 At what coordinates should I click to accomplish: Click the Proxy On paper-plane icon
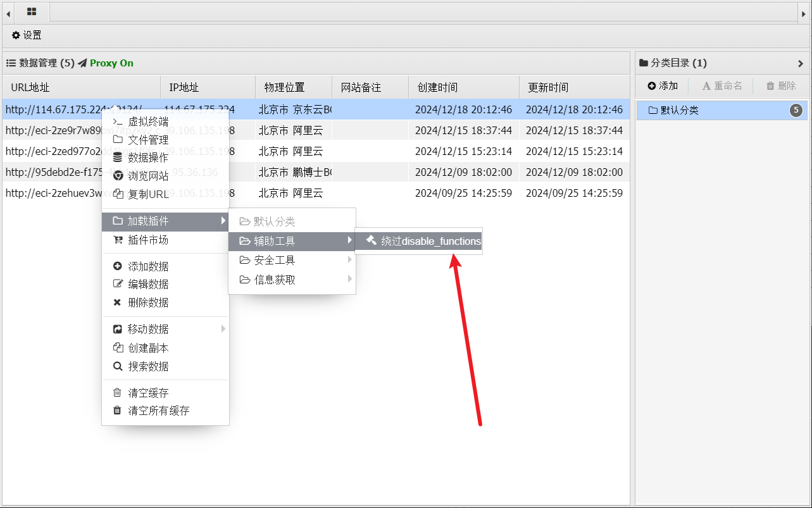pyautogui.click(x=82, y=63)
